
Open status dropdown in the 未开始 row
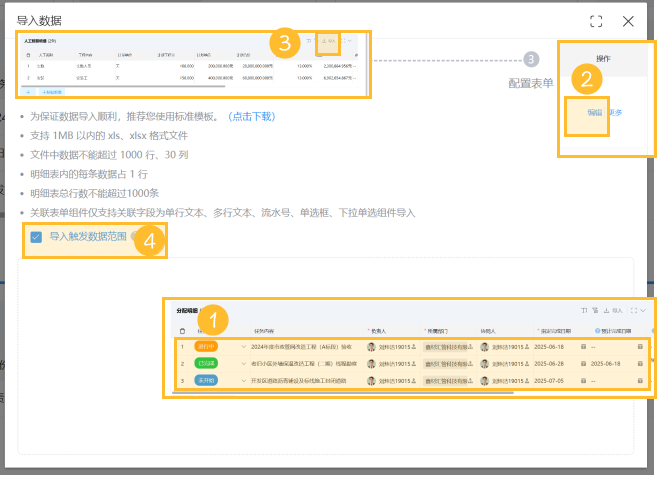click(x=243, y=381)
